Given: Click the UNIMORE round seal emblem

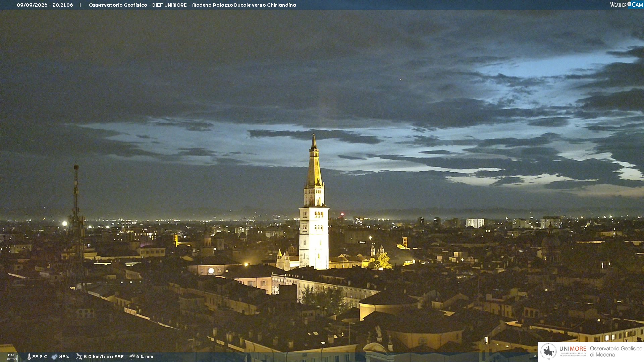Looking at the screenshot, I should pyautogui.click(x=548, y=351).
